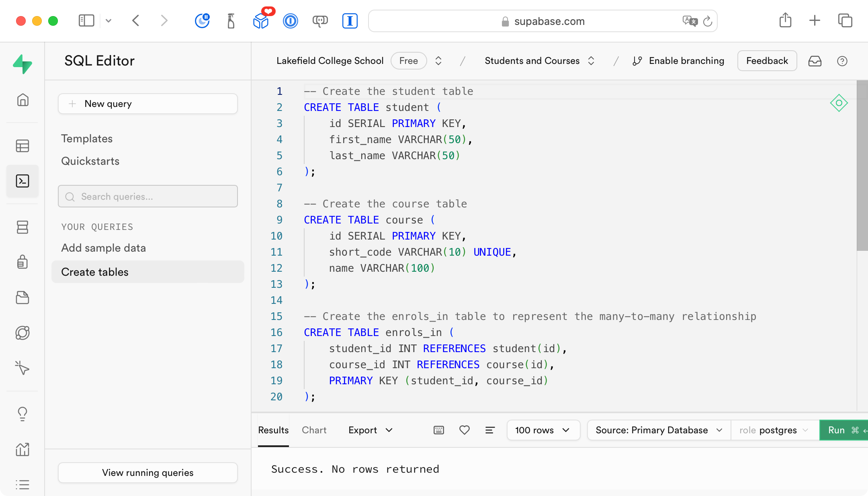
Task: Switch to the Chart tab
Action: [x=314, y=430]
